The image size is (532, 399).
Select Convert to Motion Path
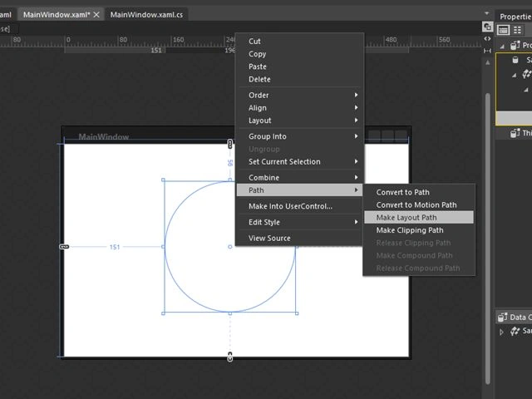[x=416, y=205]
